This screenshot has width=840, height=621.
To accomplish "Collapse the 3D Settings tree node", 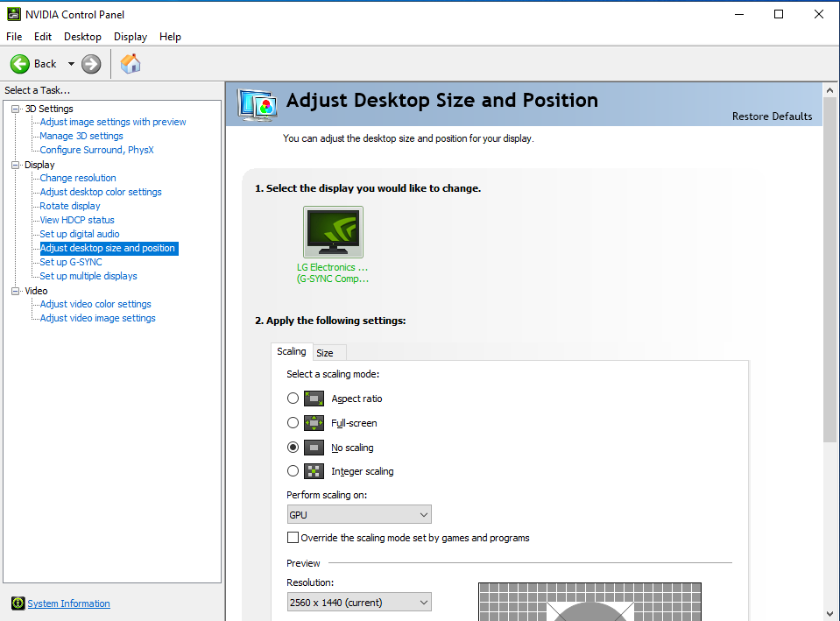I will click(x=15, y=109).
